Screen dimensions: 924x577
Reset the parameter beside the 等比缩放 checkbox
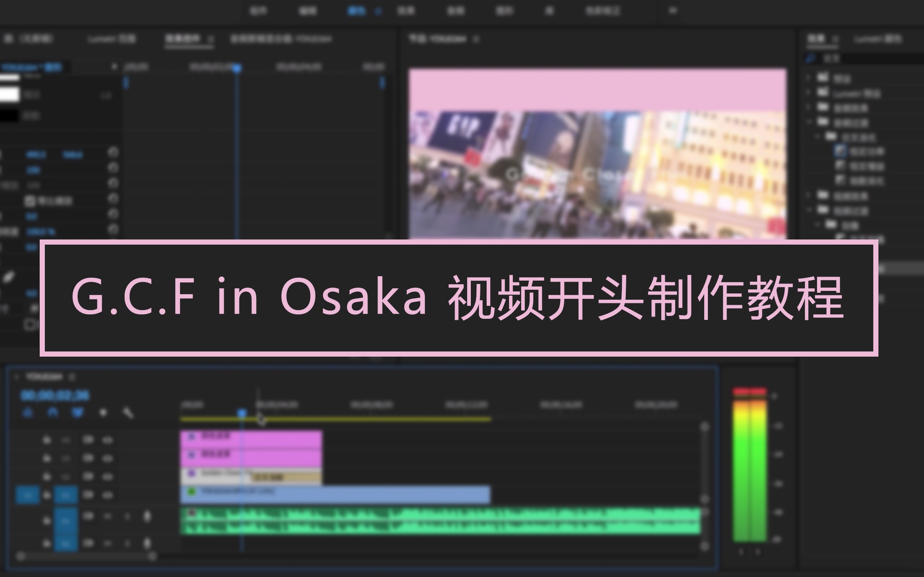click(113, 198)
